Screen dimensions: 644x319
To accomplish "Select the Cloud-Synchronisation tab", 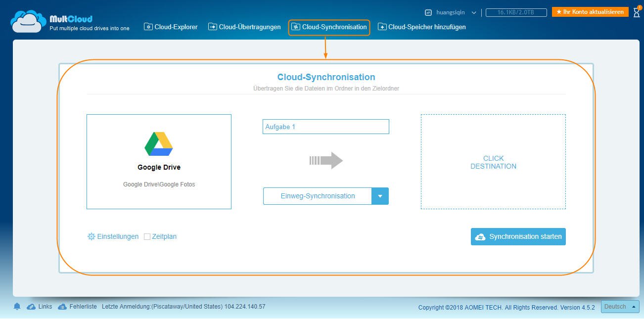I will point(329,27).
